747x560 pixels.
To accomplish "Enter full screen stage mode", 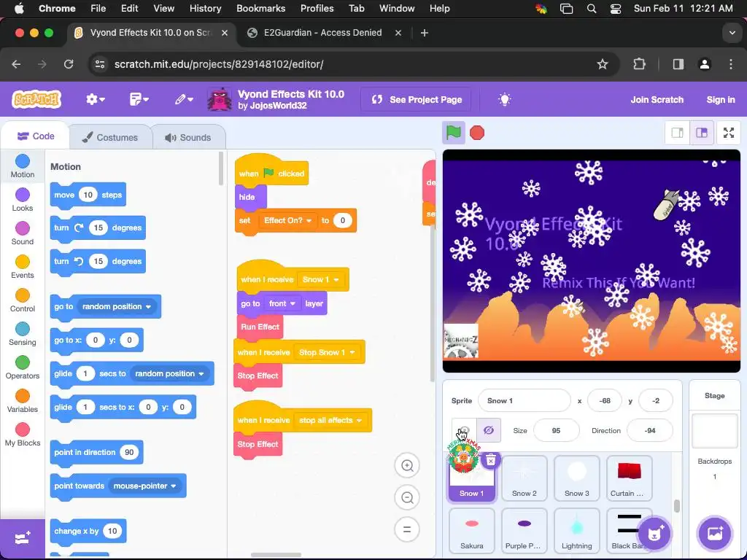I will tap(729, 133).
